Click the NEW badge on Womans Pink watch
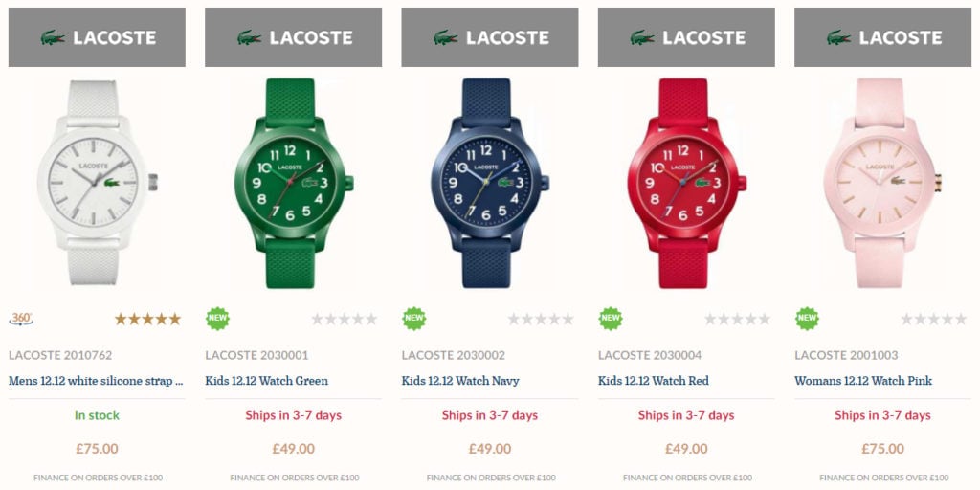This screenshot has height=490, width=980. 807,319
